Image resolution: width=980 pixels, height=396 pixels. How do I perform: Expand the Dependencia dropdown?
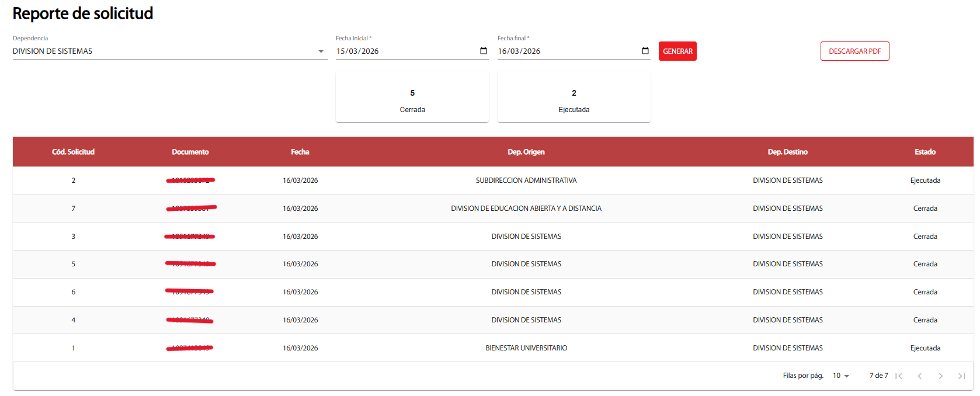tap(321, 51)
